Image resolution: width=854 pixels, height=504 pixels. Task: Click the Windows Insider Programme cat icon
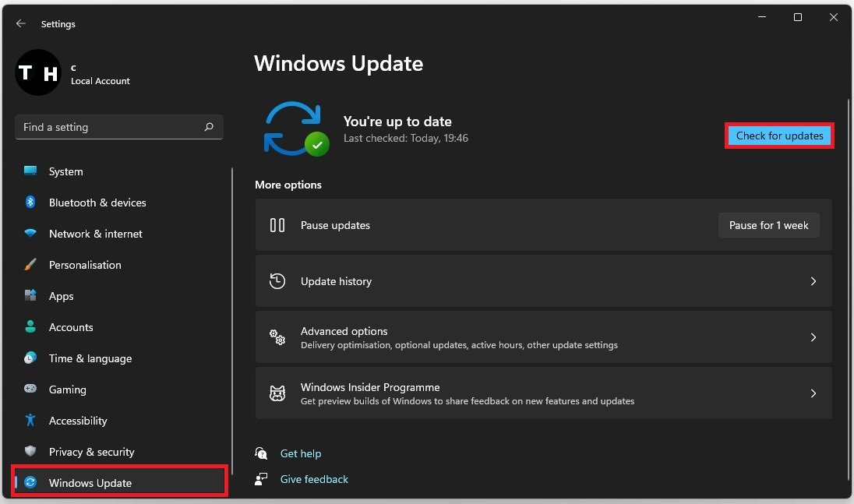pos(277,393)
